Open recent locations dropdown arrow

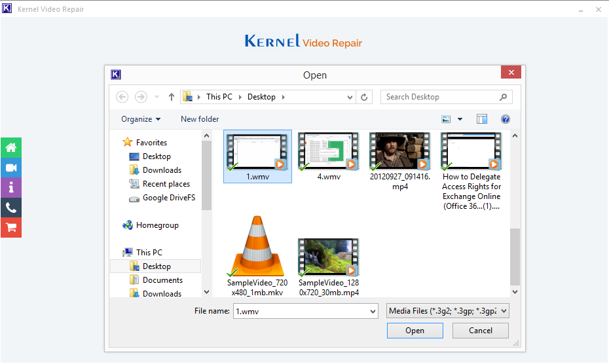point(157,97)
